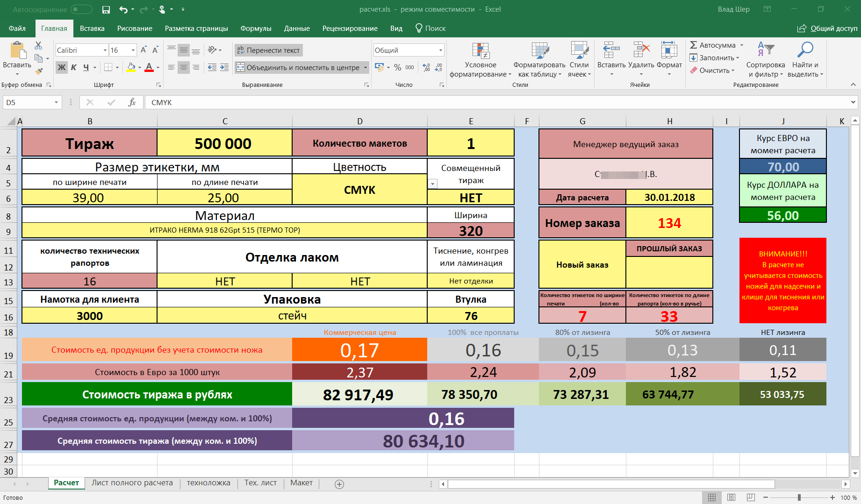Click the formula bar containing CMYK
Image resolution: width=861 pixels, height=504 pixels.
pos(496,102)
